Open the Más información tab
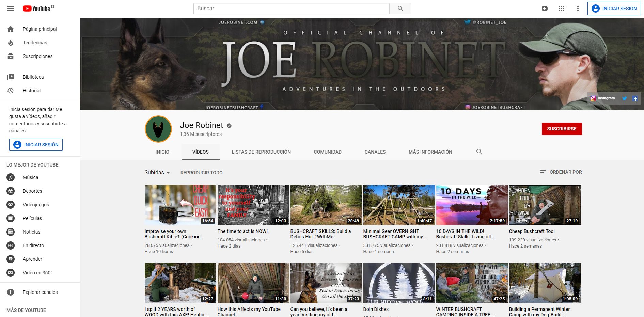The height and width of the screenshot is (317, 644). click(x=430, y=152)
